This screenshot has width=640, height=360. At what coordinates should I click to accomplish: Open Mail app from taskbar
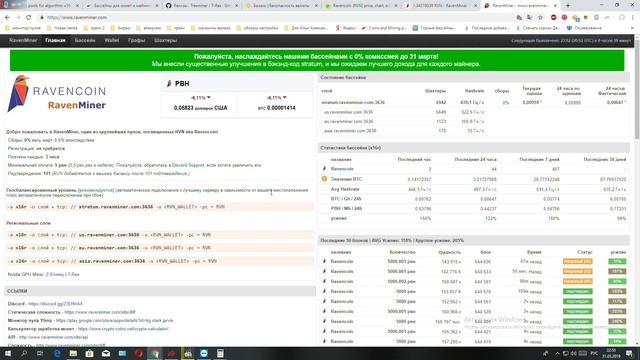coord(106,353)
